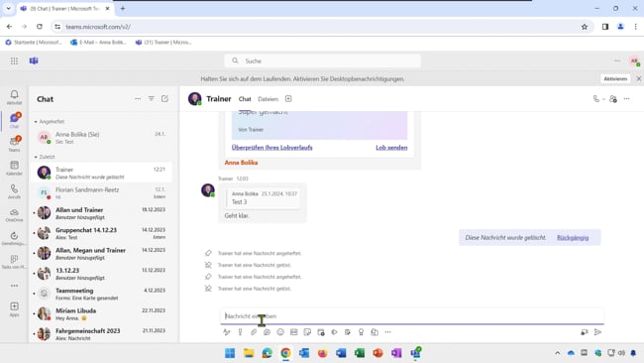Send praise with badge icon
Viewport: 644px width, 363px height.
361,332
